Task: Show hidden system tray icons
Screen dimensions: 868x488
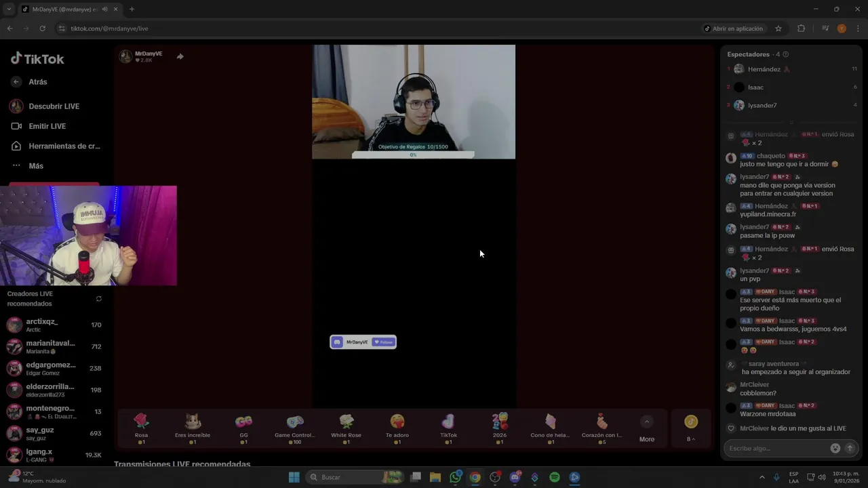Action: coord(762,477)
